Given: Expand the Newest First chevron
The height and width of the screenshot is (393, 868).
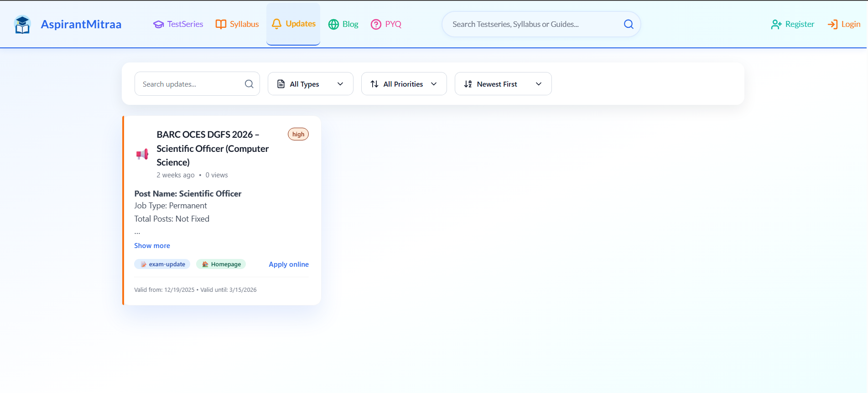Looking at the screenshot, I should click(x=539, y=84).
